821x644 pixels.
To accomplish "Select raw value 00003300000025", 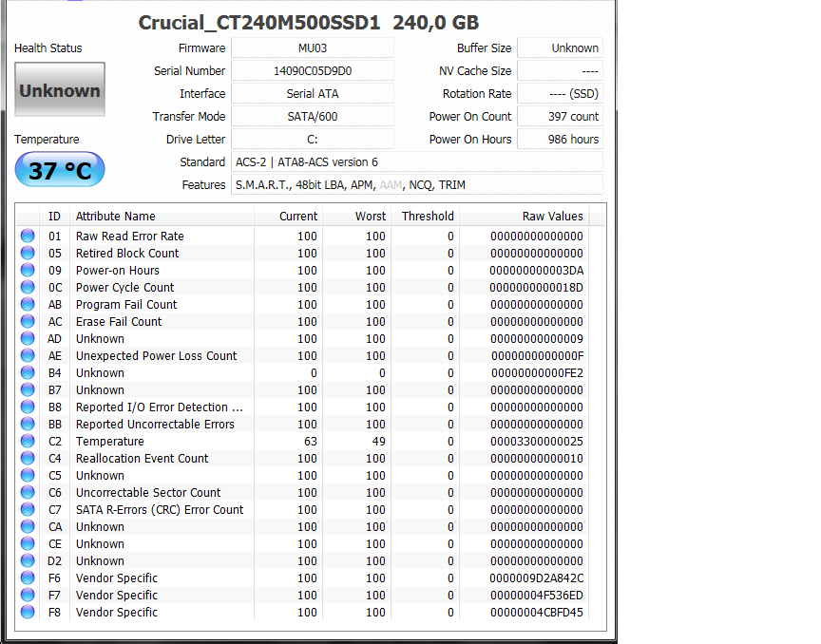I will (x=537, y=442).
